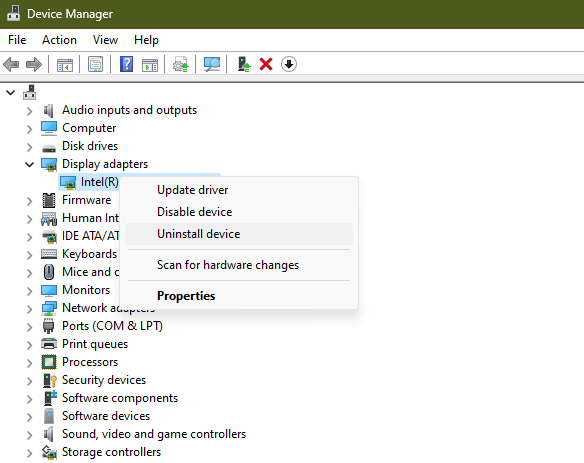The height and width of the screenshot is (463, 584).
Task: Collapse the Display adapters category
Action: click(29, 164)
